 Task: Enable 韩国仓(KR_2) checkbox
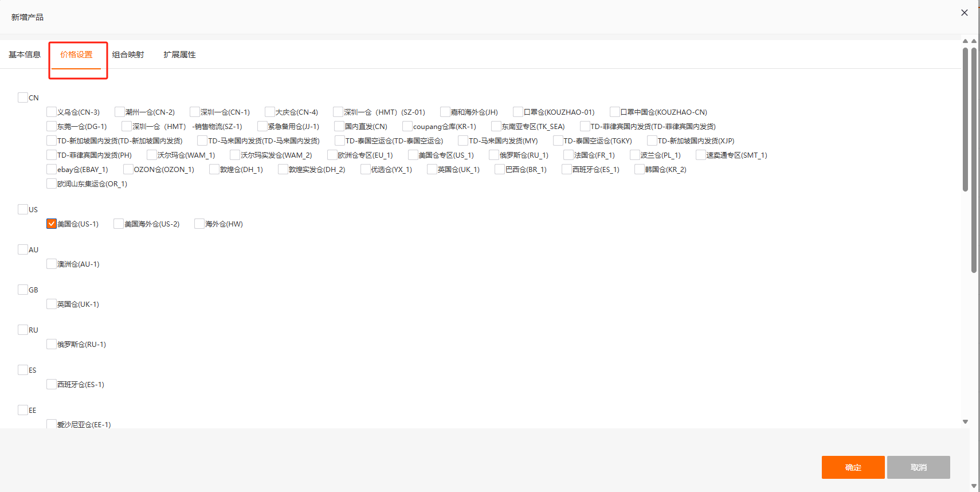640,169
